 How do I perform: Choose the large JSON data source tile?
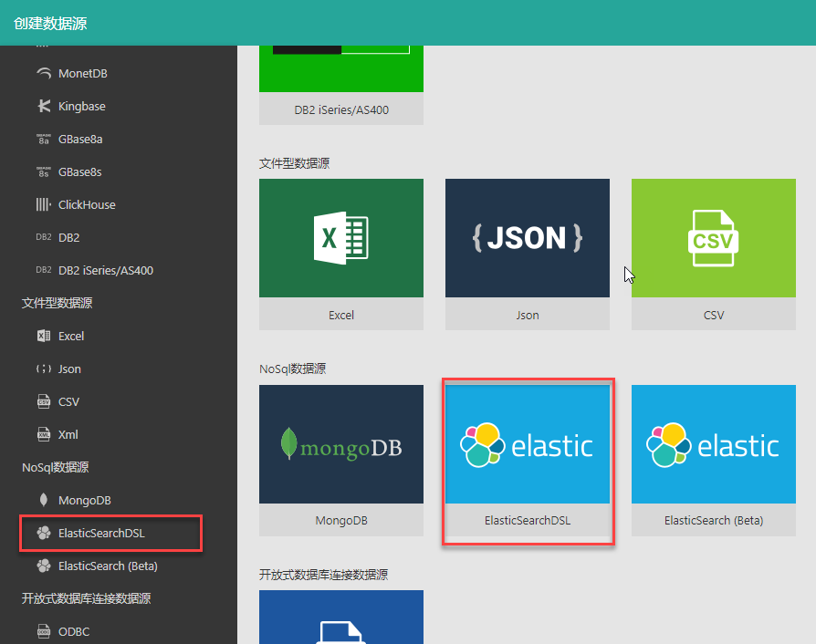pyautogui.click(x=528, y=254)
